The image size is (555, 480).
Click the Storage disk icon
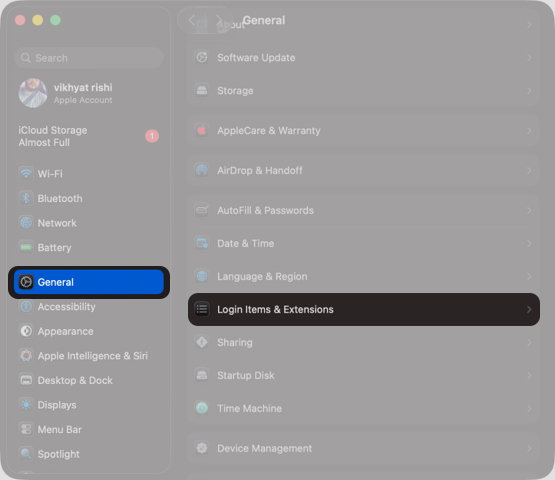[x=202, y=91]
